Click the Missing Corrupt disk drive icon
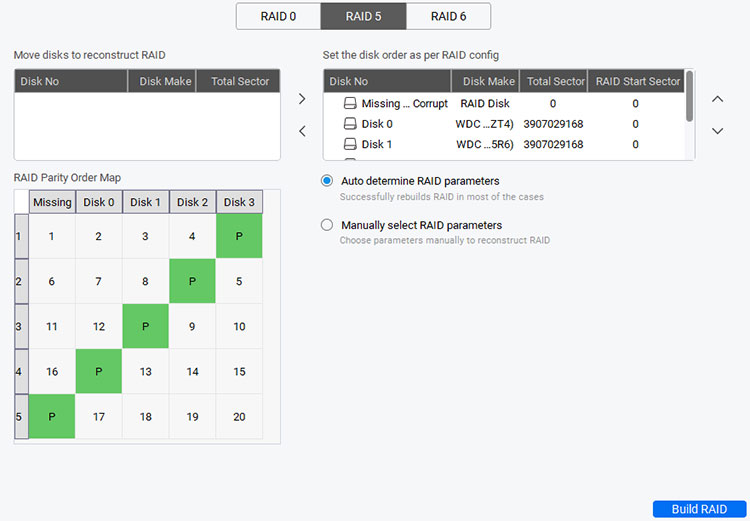The height and width of the screenshot is (521, 750). pos(350,103)
